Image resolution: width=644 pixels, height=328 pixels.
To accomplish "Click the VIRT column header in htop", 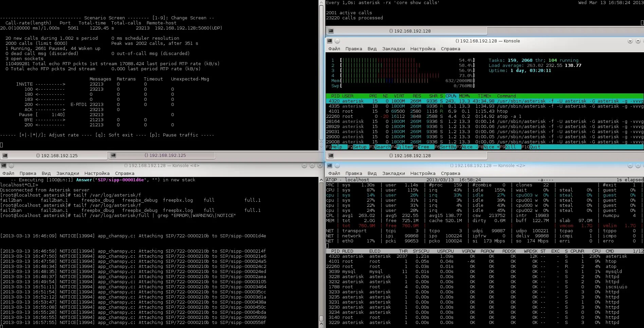I will (x=399, y=96).
